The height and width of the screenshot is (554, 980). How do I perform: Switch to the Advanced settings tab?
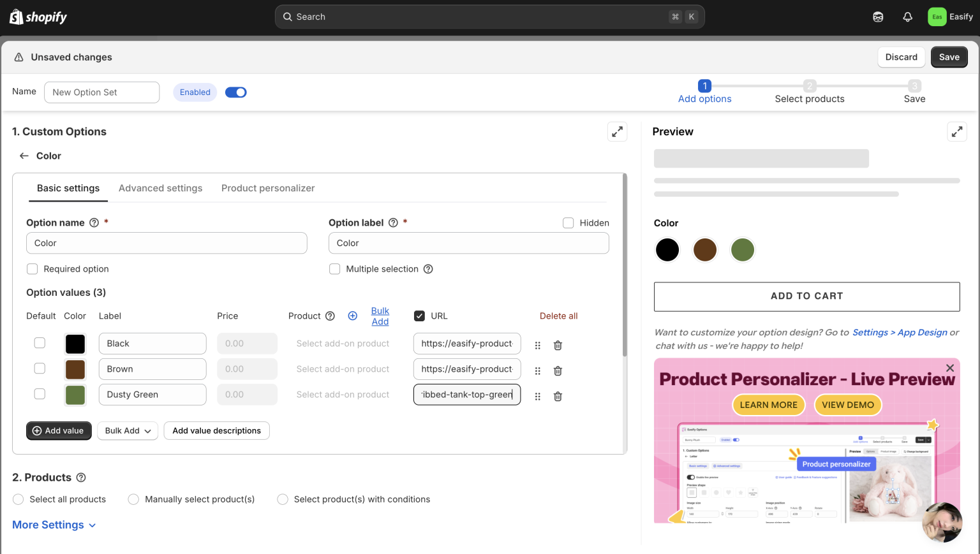click(160, 188)
